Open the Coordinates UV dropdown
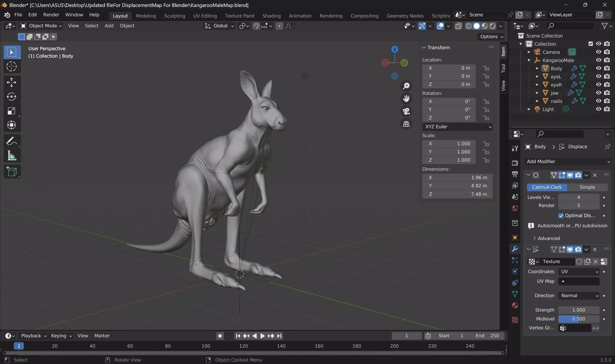Image resolution: width=615 pixels, height=364 pixels. pyautogui.click(x=579, y=271)
